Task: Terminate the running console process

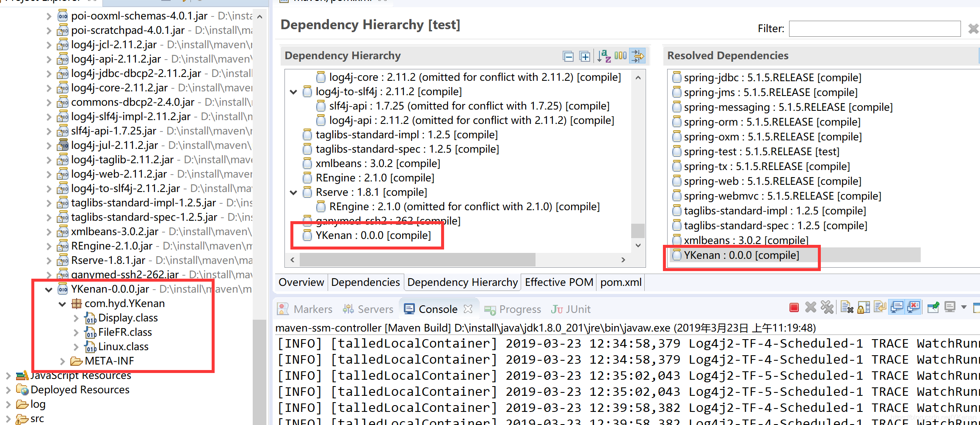Action: point(794,307)
